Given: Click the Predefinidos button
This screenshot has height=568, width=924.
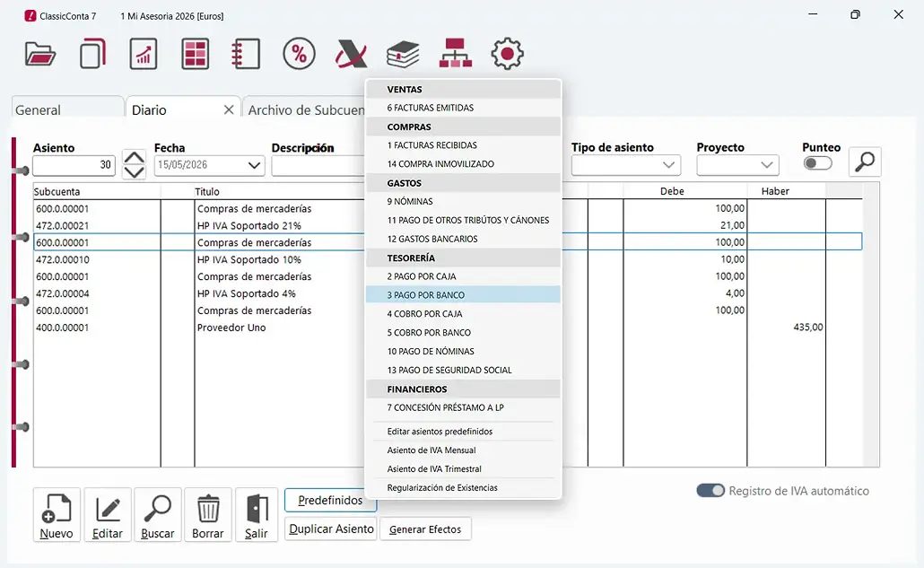Looking at the screenshot, I should pos(330,500).
